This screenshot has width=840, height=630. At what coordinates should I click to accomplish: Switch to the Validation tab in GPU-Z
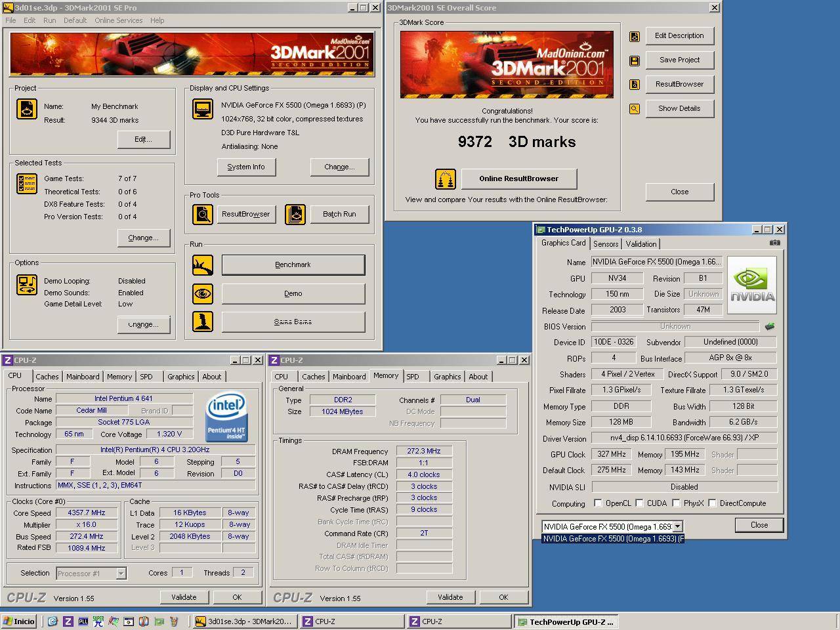641,243
